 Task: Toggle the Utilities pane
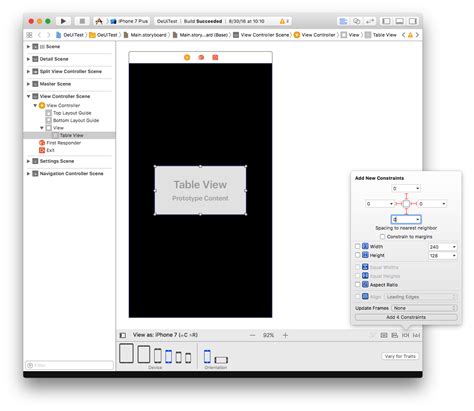pos(413,21)
